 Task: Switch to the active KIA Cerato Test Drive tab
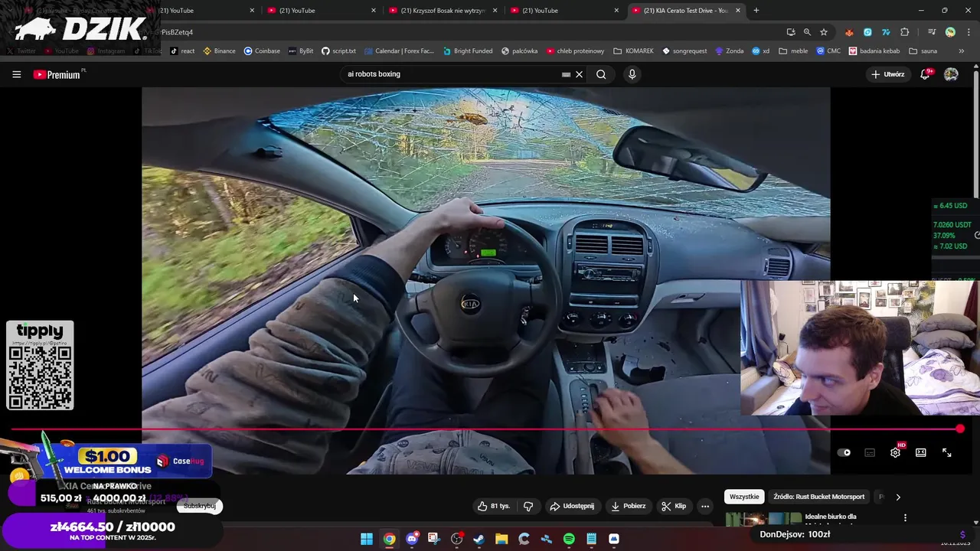pos(684,11)
